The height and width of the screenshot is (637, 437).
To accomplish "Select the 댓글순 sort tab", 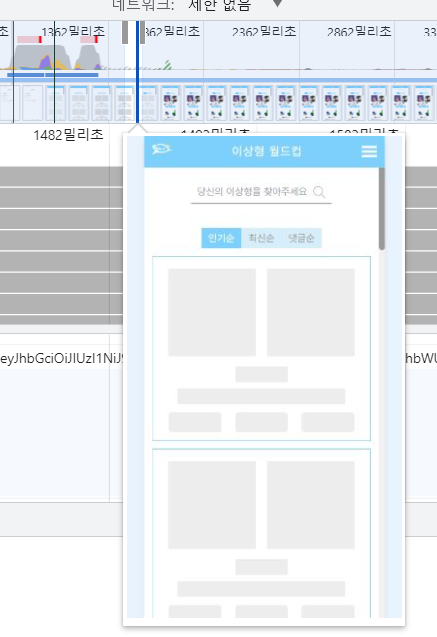I will 301,238.
